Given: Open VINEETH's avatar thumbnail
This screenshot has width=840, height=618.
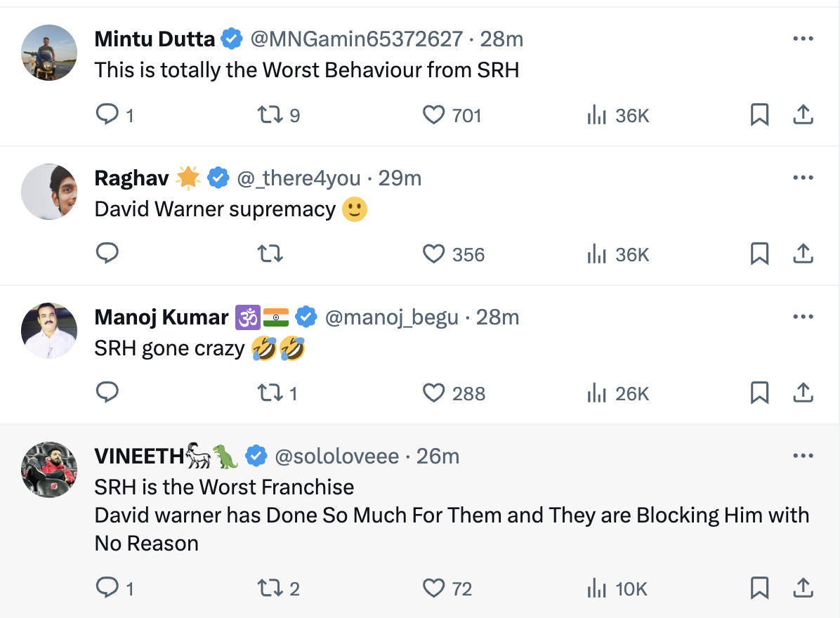Looking at the screenshot, I should click(49, 470).
